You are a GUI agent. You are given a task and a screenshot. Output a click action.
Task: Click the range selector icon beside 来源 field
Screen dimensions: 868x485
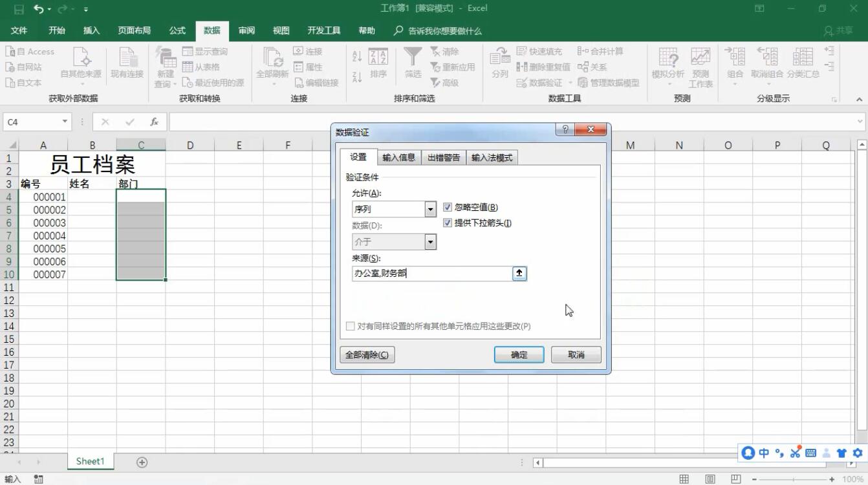[519, 274]
